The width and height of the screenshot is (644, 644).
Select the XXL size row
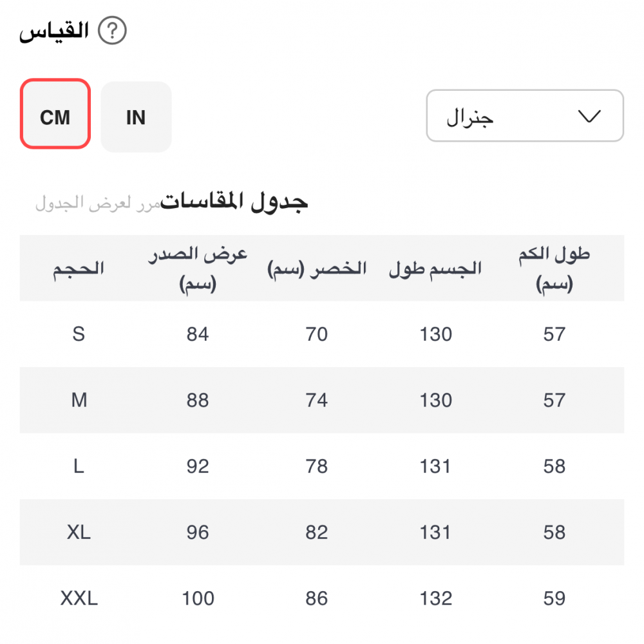[79, 599]
